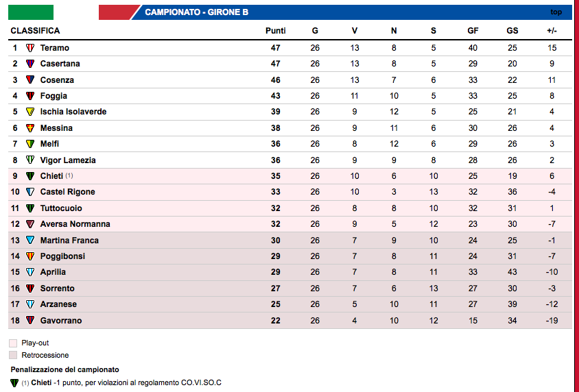Click the Melfi team crest icon
This screenshot has height=392, width=579.
coord(30,144)
